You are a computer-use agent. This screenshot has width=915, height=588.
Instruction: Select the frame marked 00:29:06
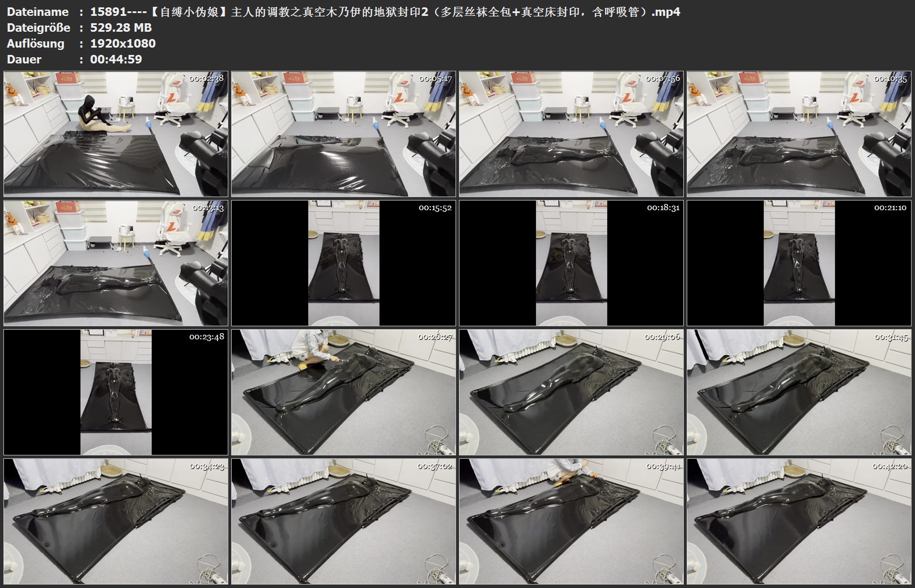tap(571, 392)
